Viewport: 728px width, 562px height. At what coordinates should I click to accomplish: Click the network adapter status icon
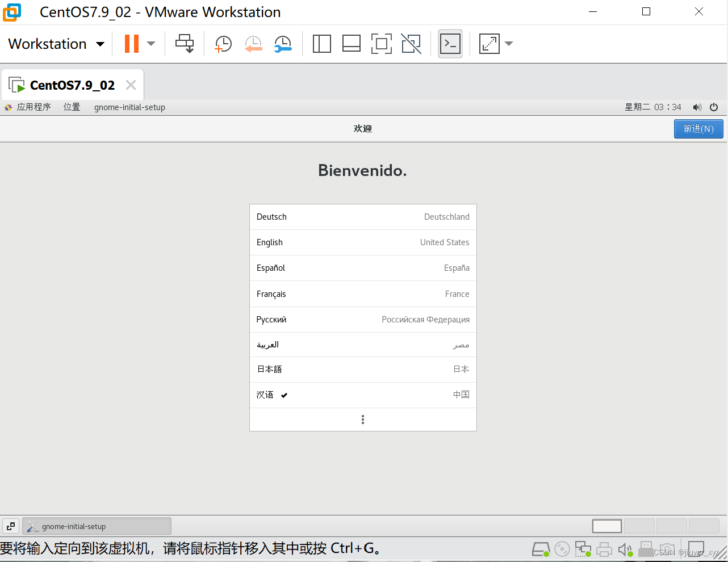[583, 549]
